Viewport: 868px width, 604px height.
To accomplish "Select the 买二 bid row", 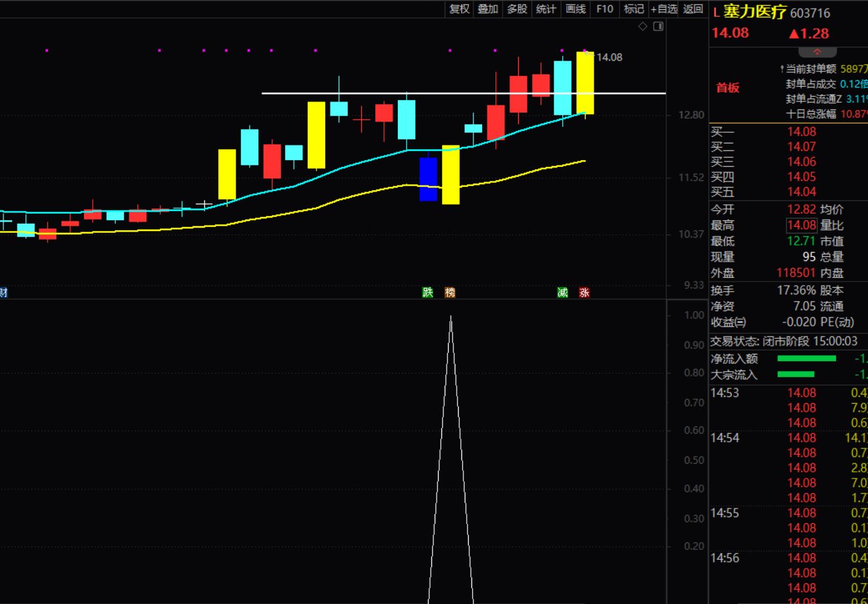I will pyautogui.click(x=788, y=147).
